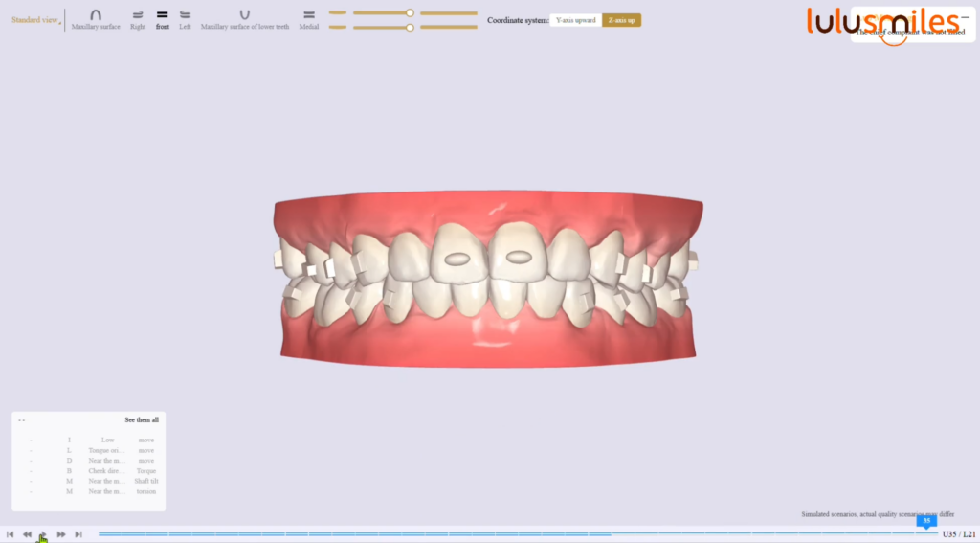Collapse the chief complaint panel

pos(965,16)
